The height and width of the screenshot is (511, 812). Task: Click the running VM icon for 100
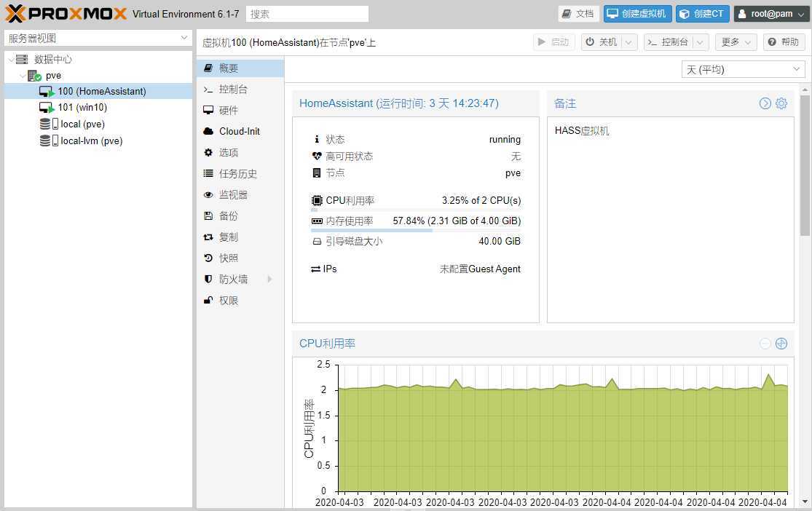coord(47,92)
